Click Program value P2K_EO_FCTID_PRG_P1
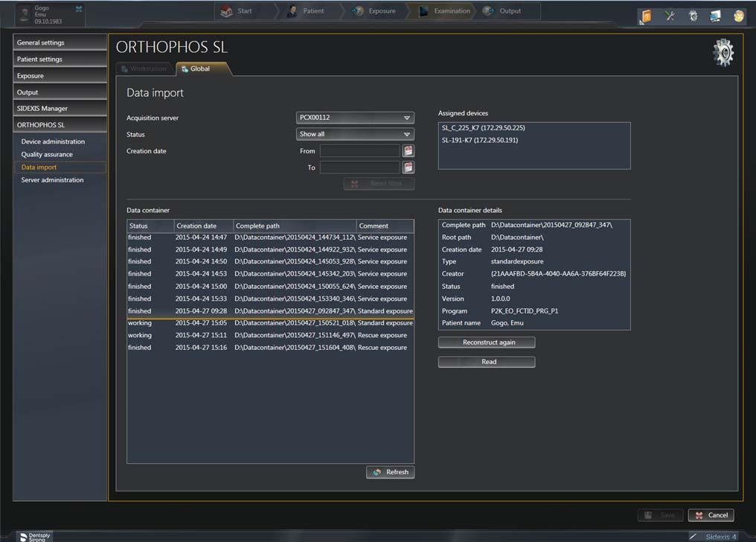Viewport: 756px width, 542px height. (525, 311)
